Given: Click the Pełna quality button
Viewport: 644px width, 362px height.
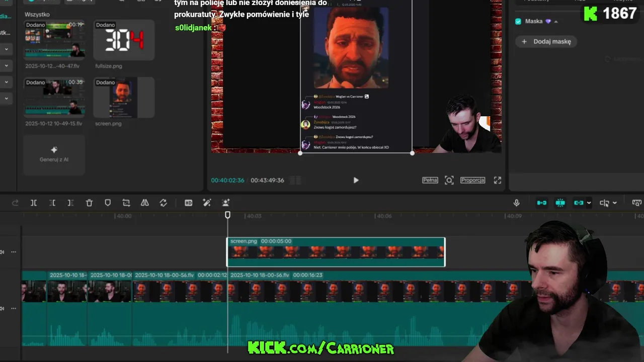Looking at the screenshot, I should pyautogui.click(x=430, y=180).
